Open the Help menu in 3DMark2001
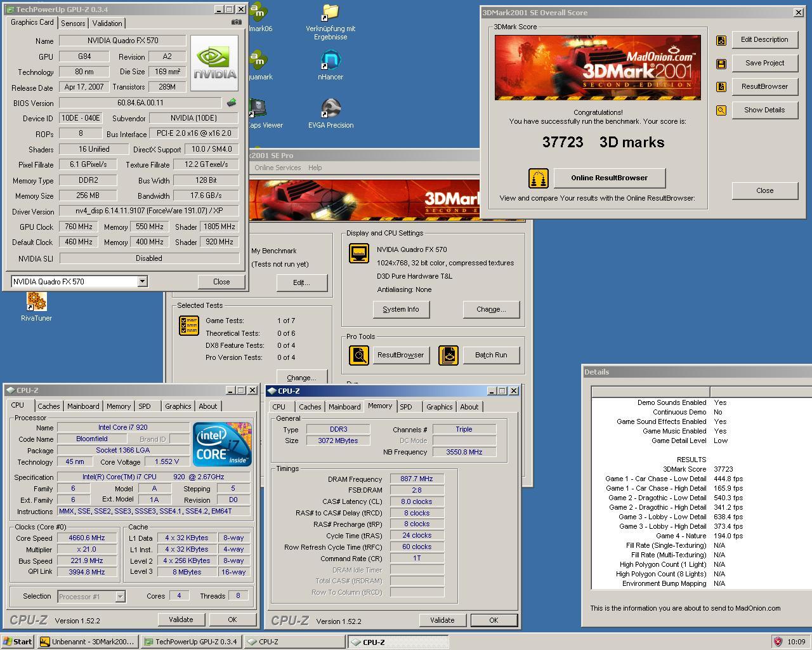This screenshot has height=650, width=812. 315,168
